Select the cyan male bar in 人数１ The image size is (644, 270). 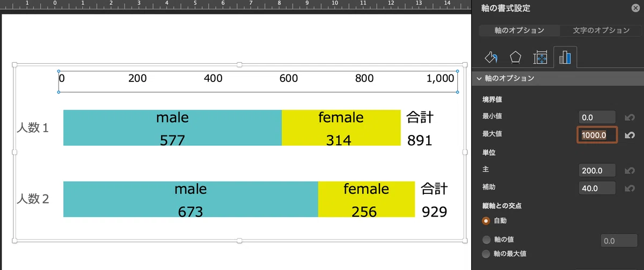172,127
